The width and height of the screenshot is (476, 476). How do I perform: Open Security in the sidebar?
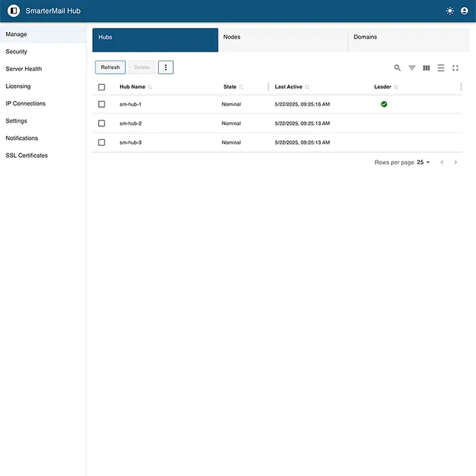point(43,52)
